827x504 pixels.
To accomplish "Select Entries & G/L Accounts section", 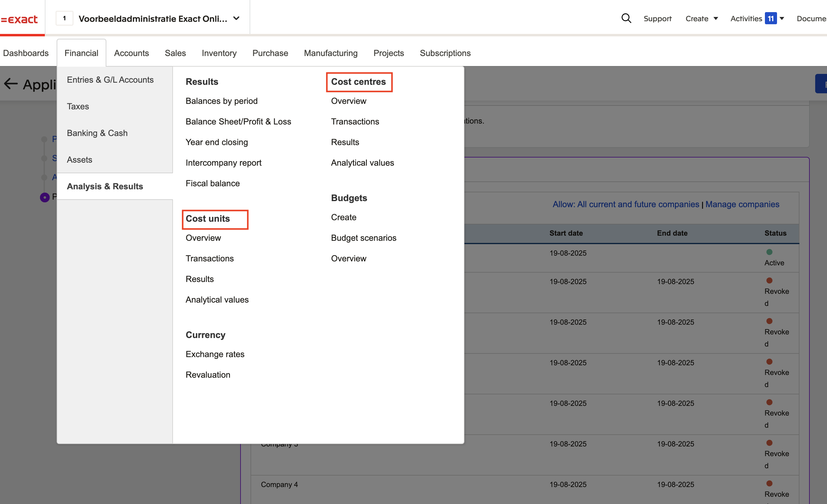I will click(x=110, y=80).
